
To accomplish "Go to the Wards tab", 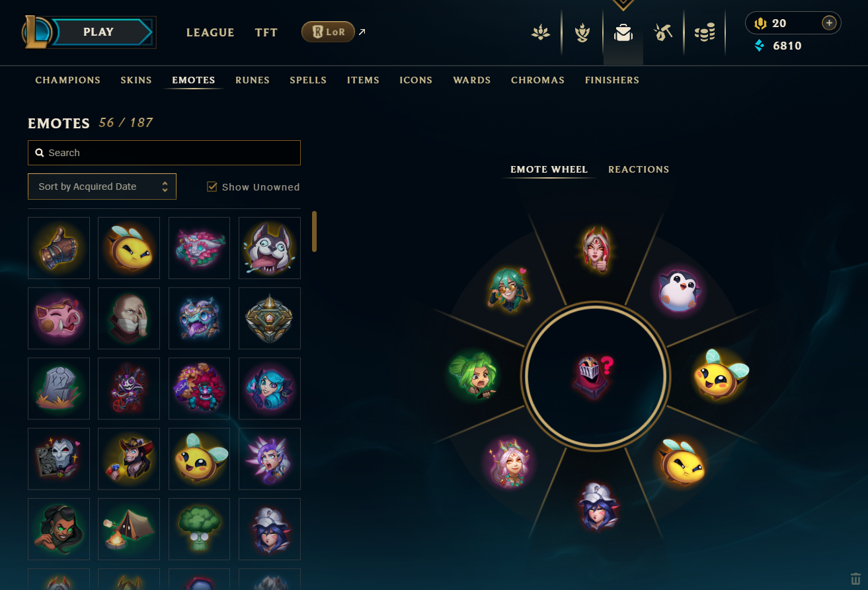I will pyautogui.click(x=472, y=80).
